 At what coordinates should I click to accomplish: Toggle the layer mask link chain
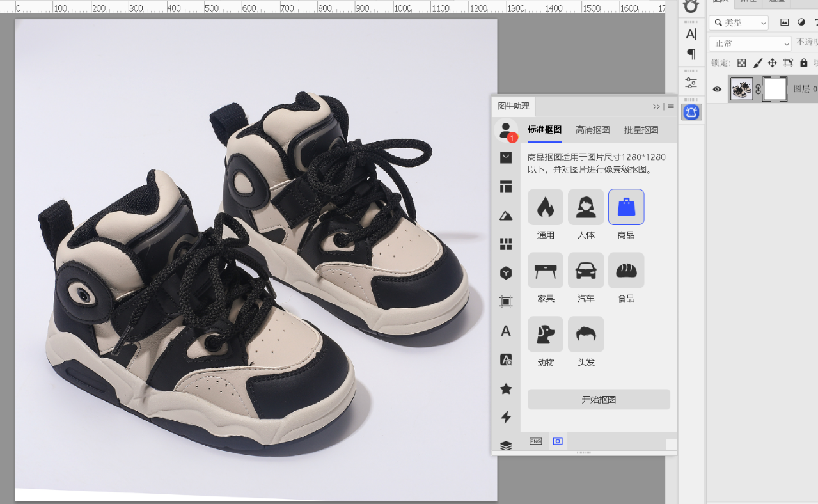[759, 90]
